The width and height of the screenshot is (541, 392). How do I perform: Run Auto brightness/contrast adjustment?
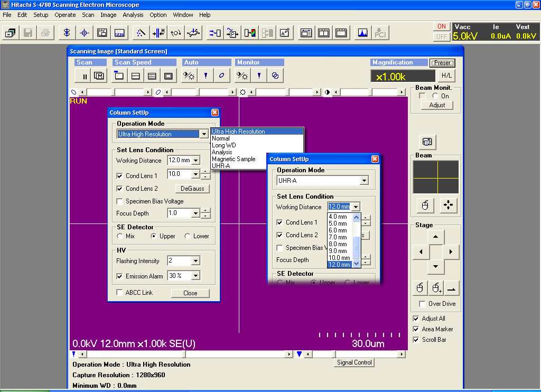pyautogui.click(x=189, y=76)
